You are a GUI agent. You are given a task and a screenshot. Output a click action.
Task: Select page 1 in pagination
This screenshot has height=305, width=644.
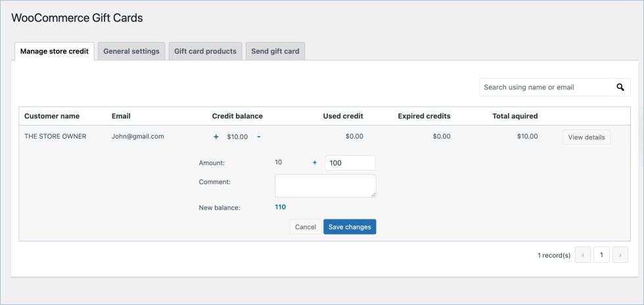tap(602, 255)
